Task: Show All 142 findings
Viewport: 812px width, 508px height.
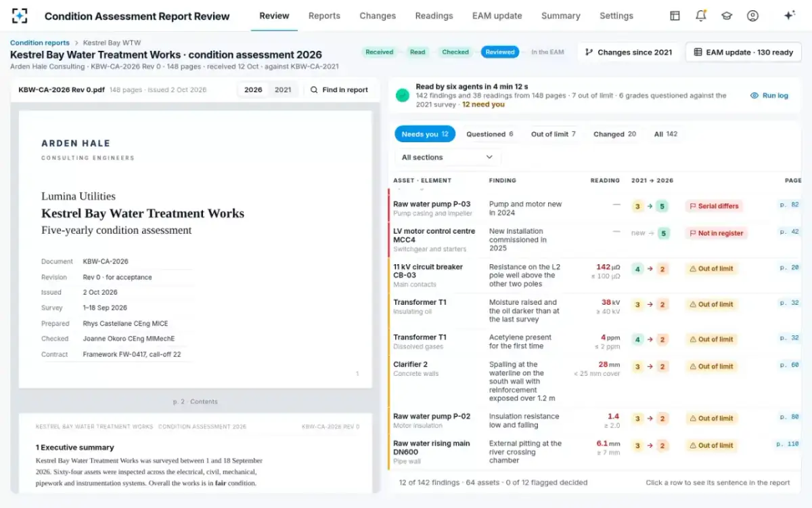Action: coord(665,134)
